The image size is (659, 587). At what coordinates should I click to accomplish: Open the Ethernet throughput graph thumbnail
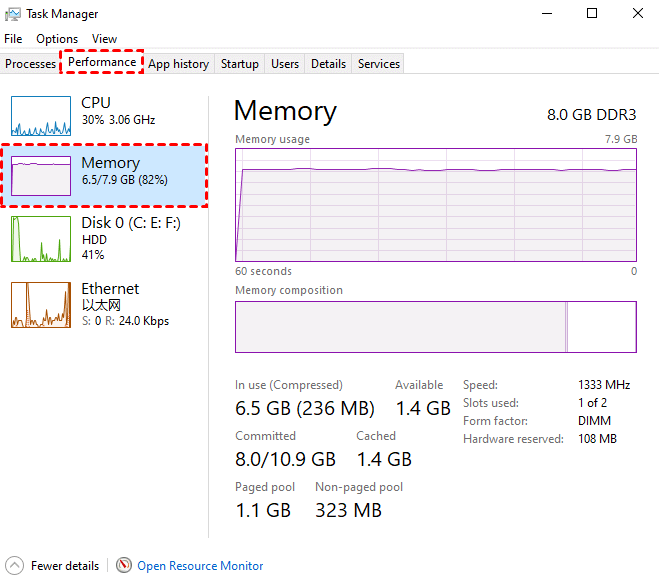click(x=41, y=305)
